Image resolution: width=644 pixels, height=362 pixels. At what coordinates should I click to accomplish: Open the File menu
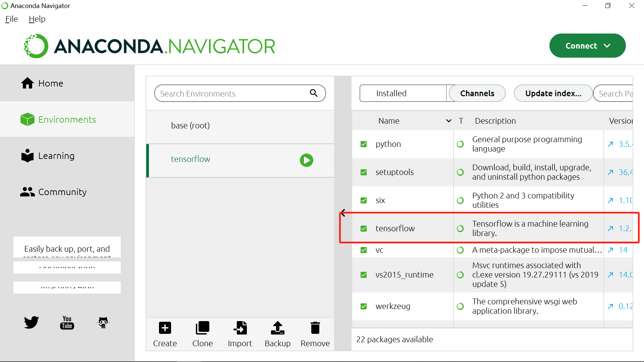click(x=12, y=19)
